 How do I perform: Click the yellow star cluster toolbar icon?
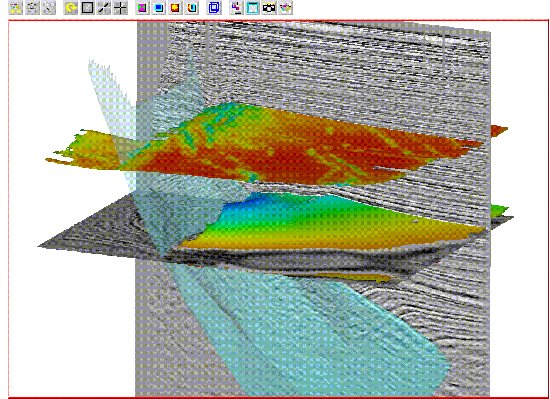tap(15, 8)
